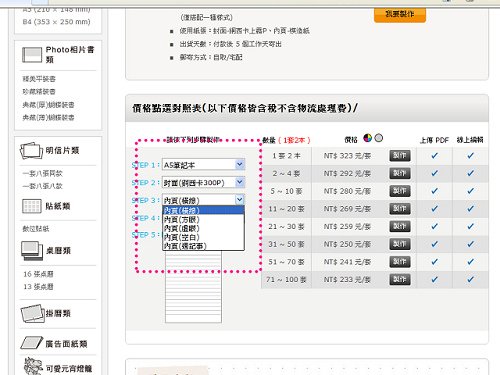This screenshot has height=375, width=500.
Task: Open the 13 張桌曆 sub-link
Action: click(38, 287)
